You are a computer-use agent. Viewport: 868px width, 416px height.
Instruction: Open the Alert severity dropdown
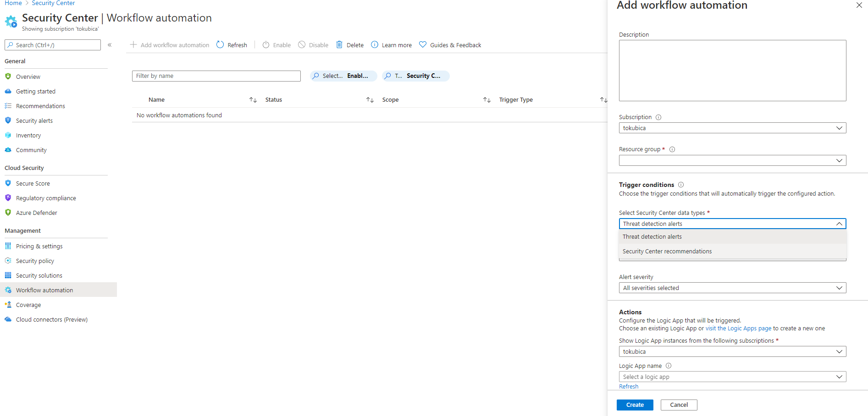[732, 288]
